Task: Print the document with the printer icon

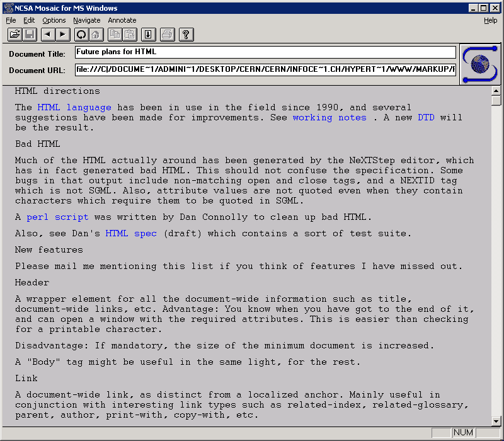Action: (167, 35)
